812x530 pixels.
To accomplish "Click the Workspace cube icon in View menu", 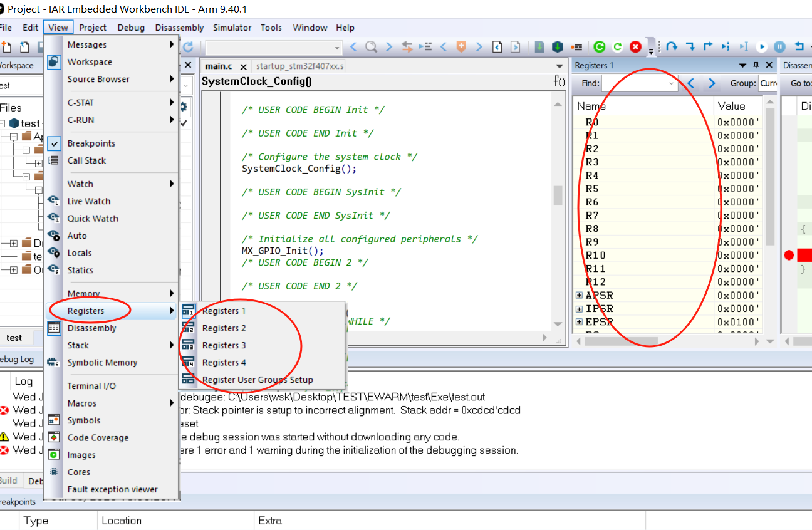I will pos(55,62).
